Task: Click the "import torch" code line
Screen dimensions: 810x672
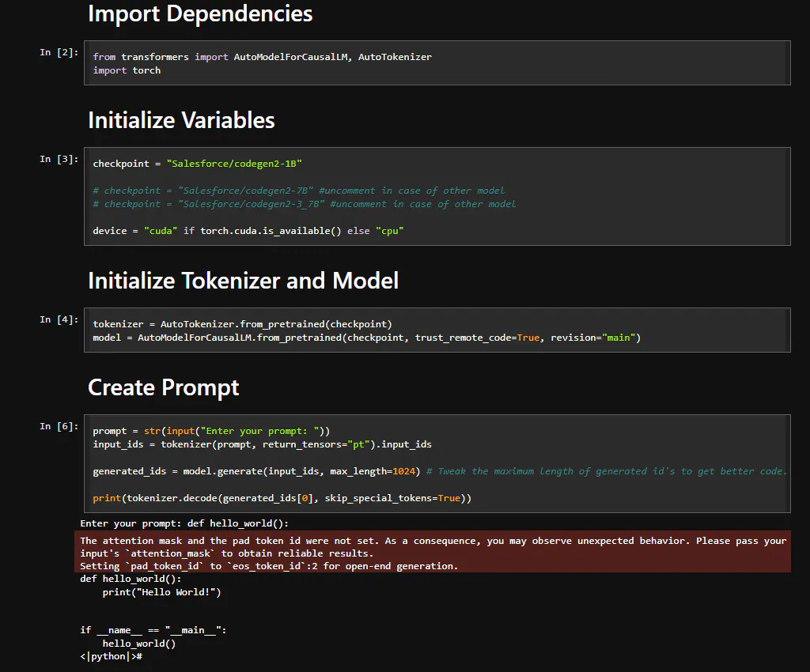Action: click(x=127, y=70)
